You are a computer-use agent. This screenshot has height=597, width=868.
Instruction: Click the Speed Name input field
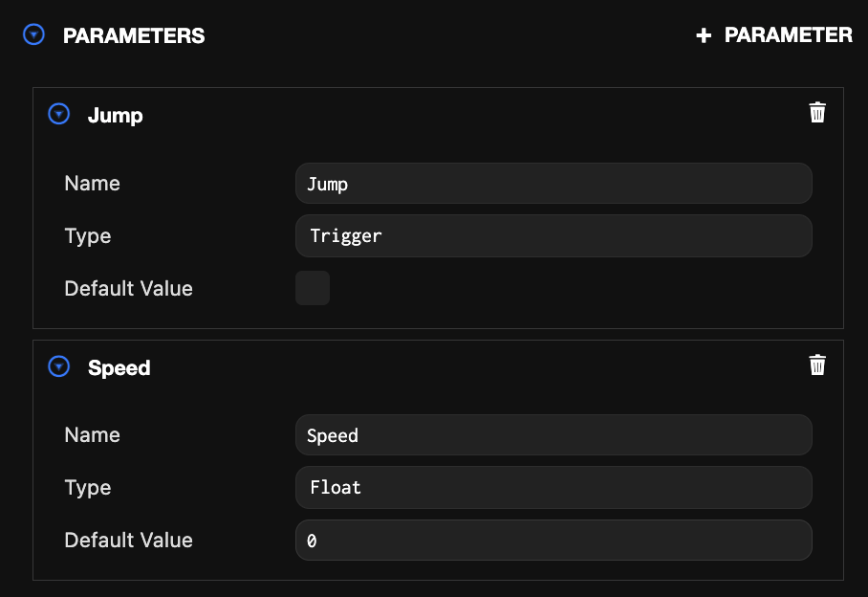(553, 435)
